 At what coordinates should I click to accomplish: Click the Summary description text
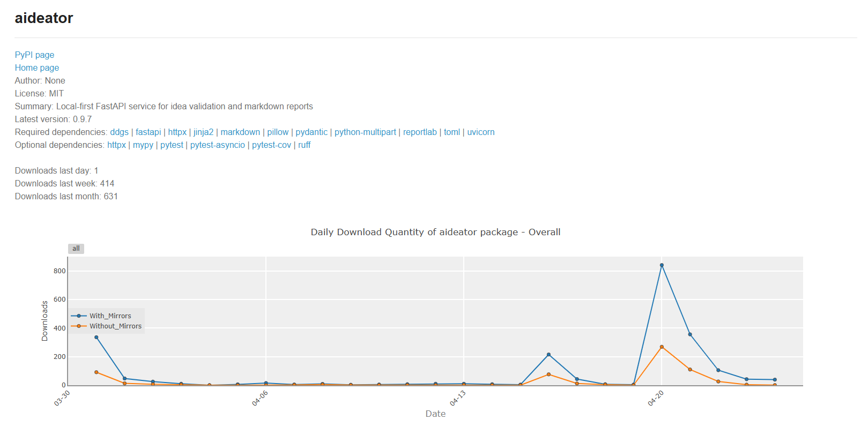click(x=164, y=106)
